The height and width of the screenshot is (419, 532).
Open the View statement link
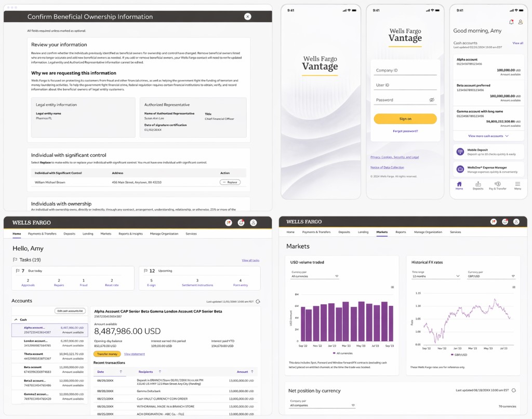click(x=135, y=354)
